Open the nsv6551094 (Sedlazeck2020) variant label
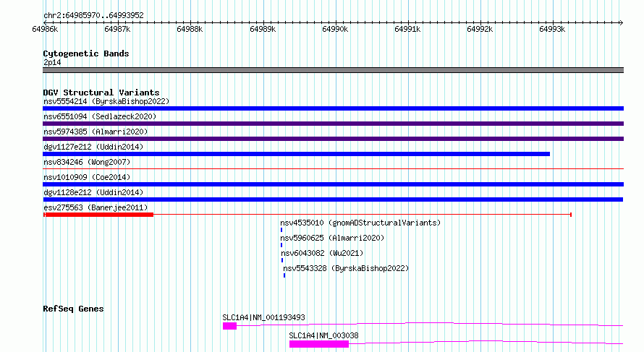The height and width of the screenshot is (352, 644). pyautogui.click(x=100, y=116)
